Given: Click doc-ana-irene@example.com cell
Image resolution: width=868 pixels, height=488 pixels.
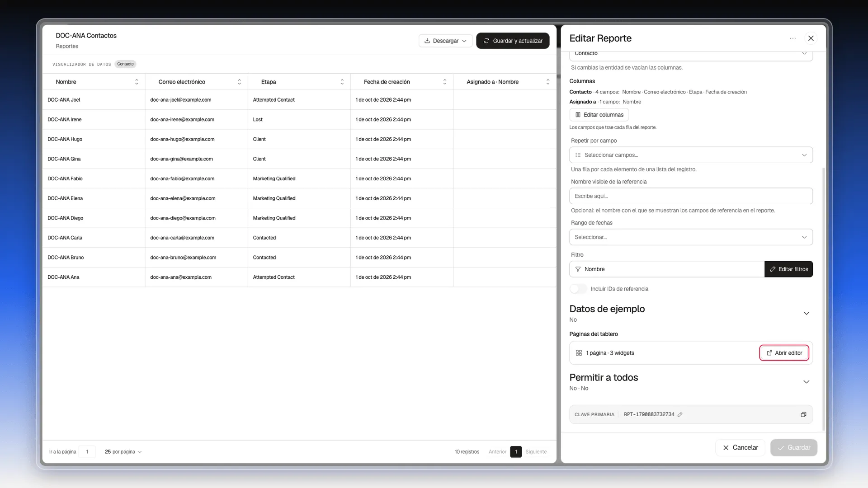Looking at the screenshot, I should tap(182, 120).
